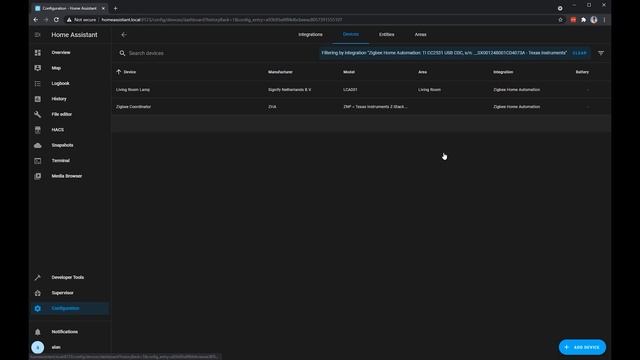
Task: Switch to the Devices tab
Action: pos(351,35)
